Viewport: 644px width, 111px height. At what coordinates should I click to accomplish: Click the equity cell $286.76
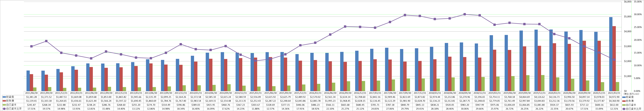coord(106,105)
